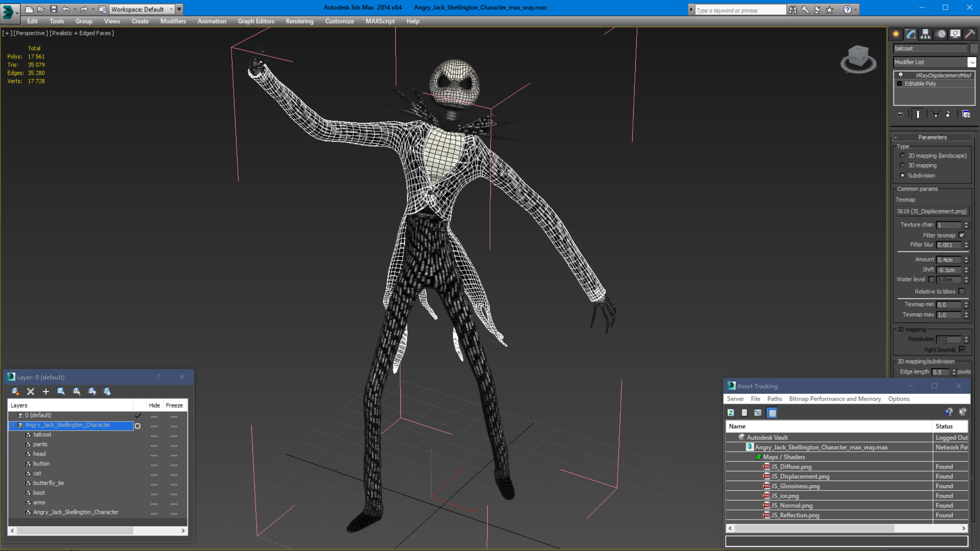Image resolution: width=980 pixels, height=551 pixels.
Task: Open the Create command panel tab
Action: pos(896,34)
